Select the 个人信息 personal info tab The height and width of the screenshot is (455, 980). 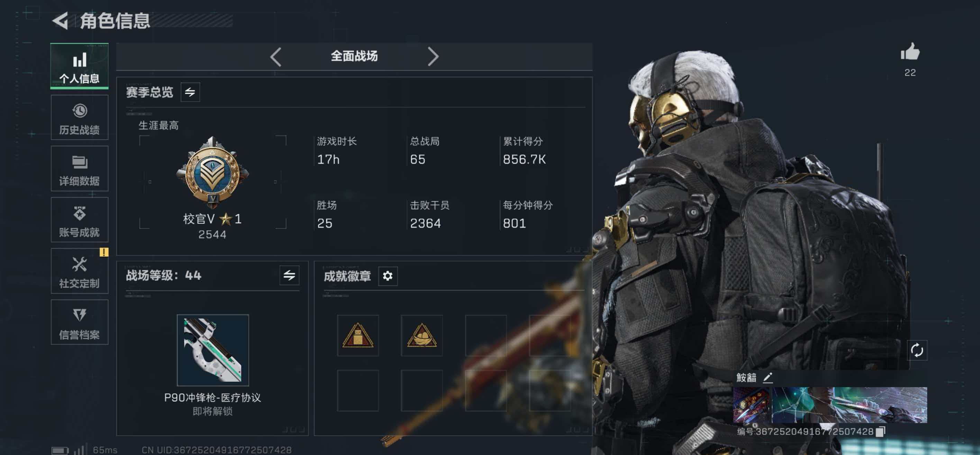[80, 66]
